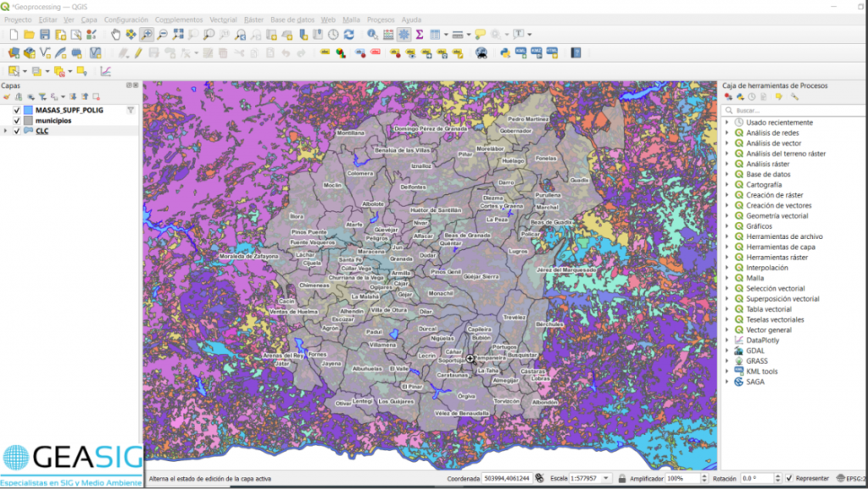Screen dimensions: 868x489
Task: Click the EPSG projection button
Action: tap(850, 479)
